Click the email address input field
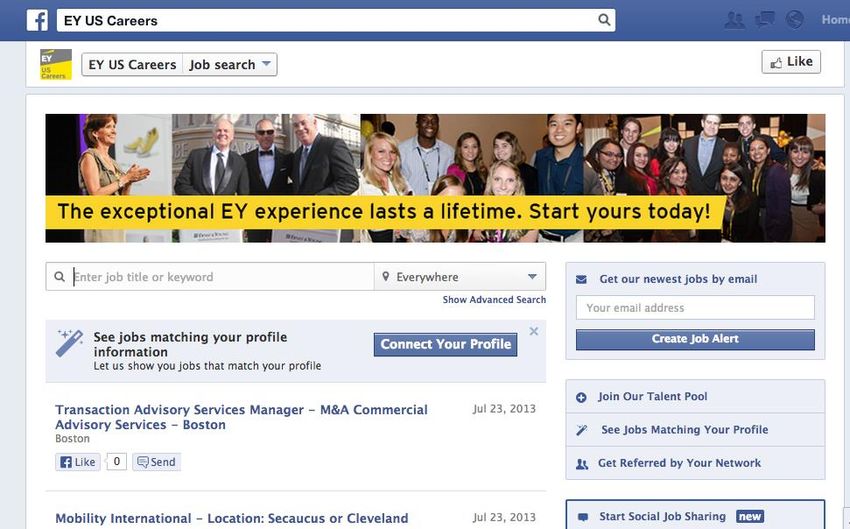850x529 pixels. click(695, 308)
